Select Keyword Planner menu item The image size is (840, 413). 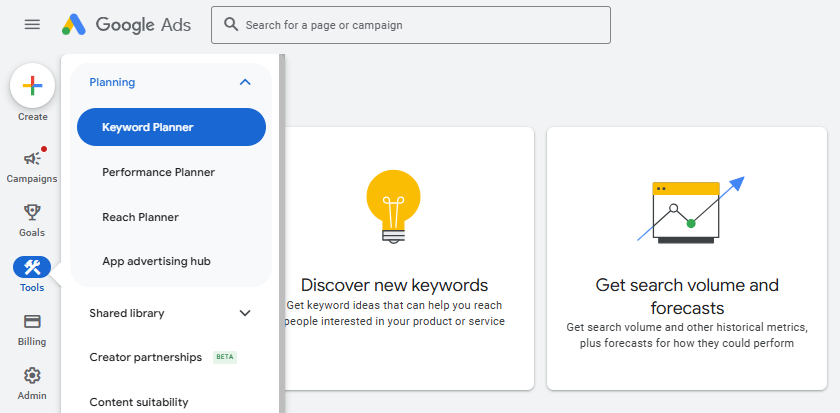171,127
